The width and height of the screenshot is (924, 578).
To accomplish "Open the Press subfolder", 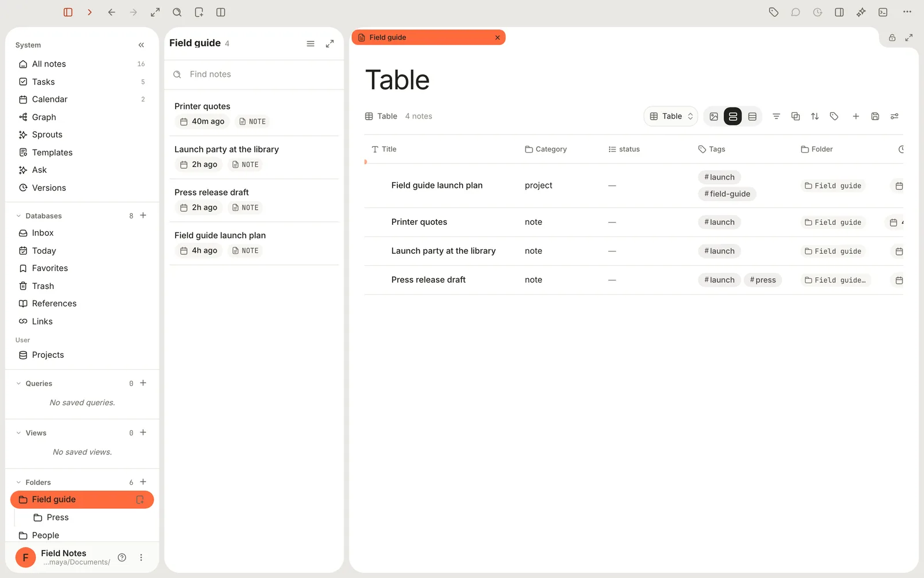I will click(x=90, y=517).
